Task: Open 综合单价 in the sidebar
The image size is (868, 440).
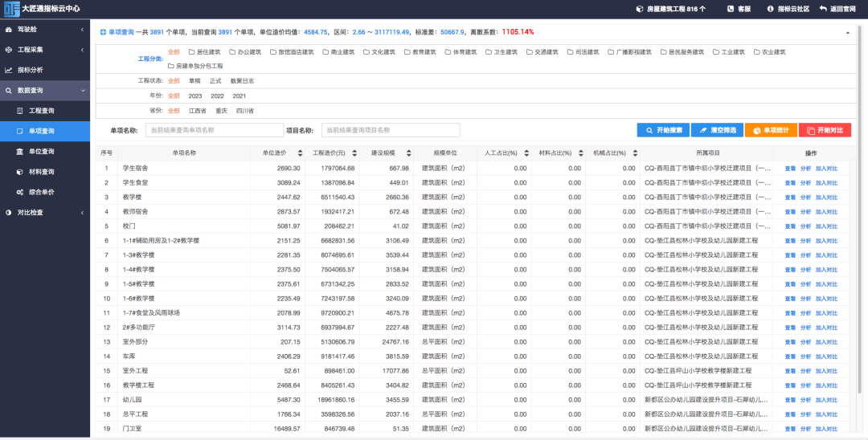Action: [x=45, y=193]
